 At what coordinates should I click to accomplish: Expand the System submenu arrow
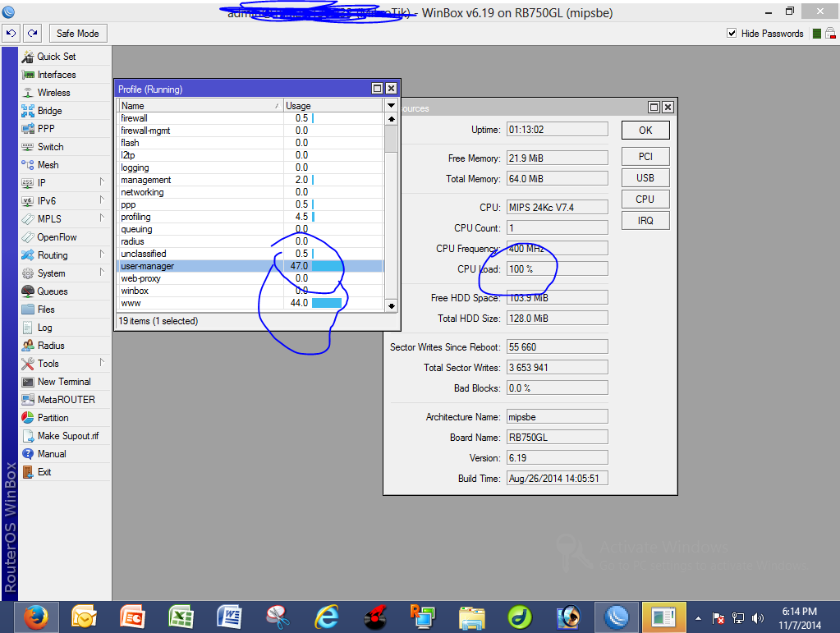(x=102, y=272)
